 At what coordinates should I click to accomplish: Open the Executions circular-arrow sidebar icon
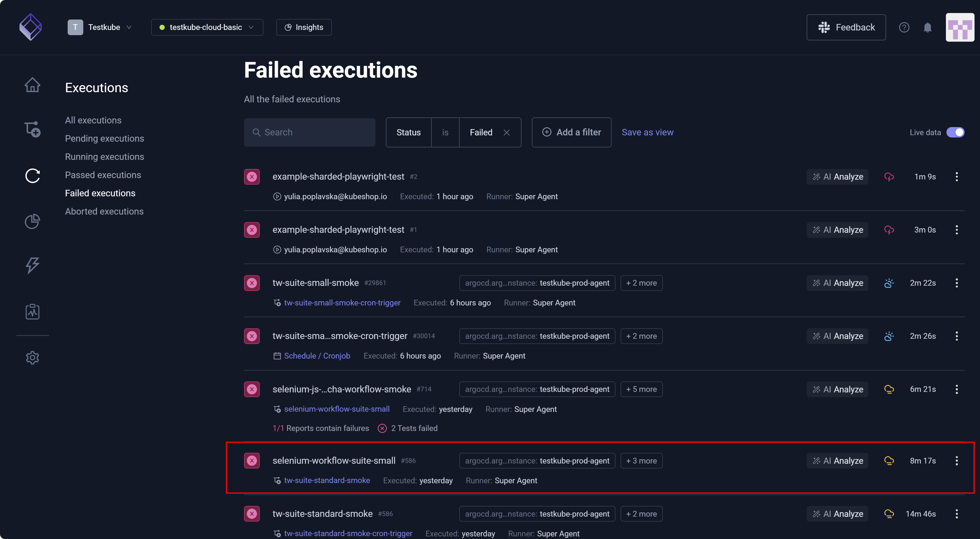[x=33, y=176]
